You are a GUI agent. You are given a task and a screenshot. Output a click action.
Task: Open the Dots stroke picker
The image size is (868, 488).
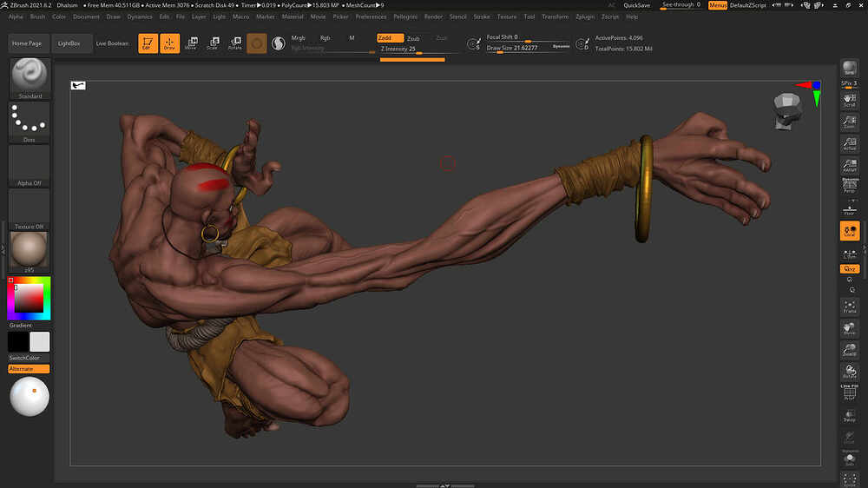point(30,122)
